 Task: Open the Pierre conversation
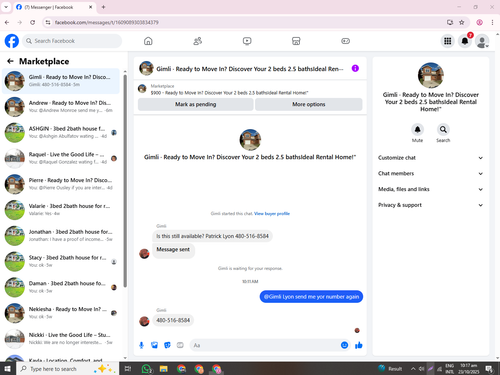point(61,184)
